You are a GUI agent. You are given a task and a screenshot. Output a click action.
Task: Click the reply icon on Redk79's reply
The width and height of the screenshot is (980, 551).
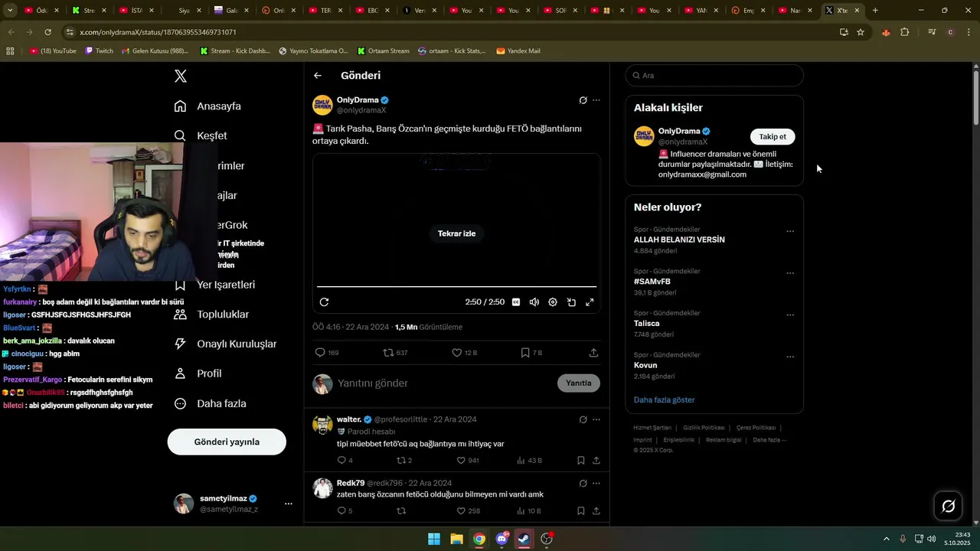pos(345,511)
